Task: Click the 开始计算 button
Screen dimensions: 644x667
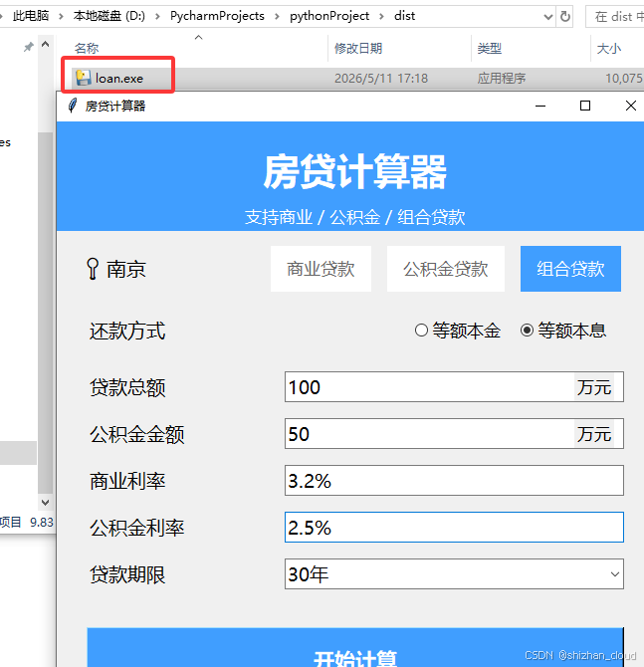Action: (355, 647)
